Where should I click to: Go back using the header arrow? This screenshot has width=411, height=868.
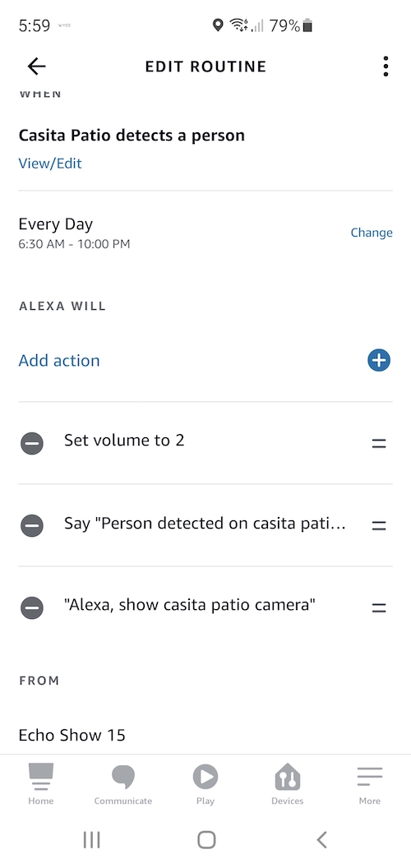[36, 67]
